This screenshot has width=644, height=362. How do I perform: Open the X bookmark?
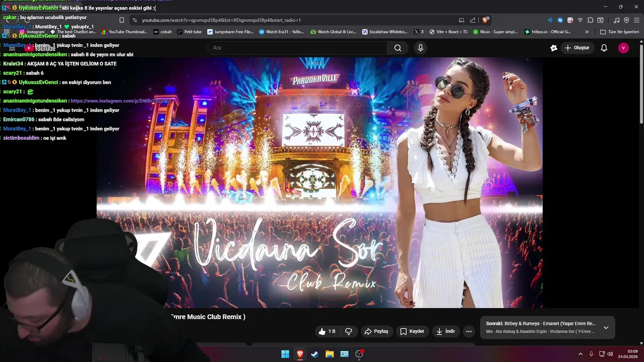pos(419,32)
